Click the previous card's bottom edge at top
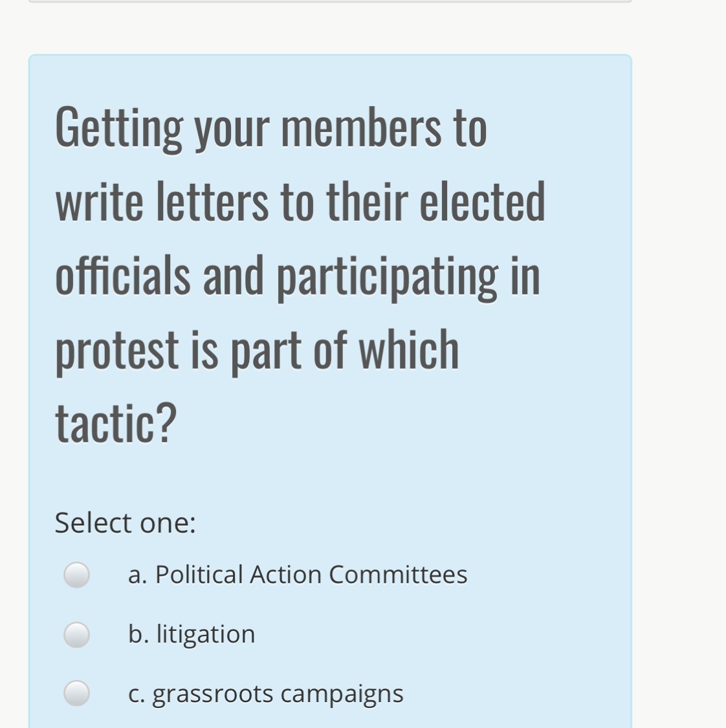Screen dimensions: 726x728 click(330, 1)
